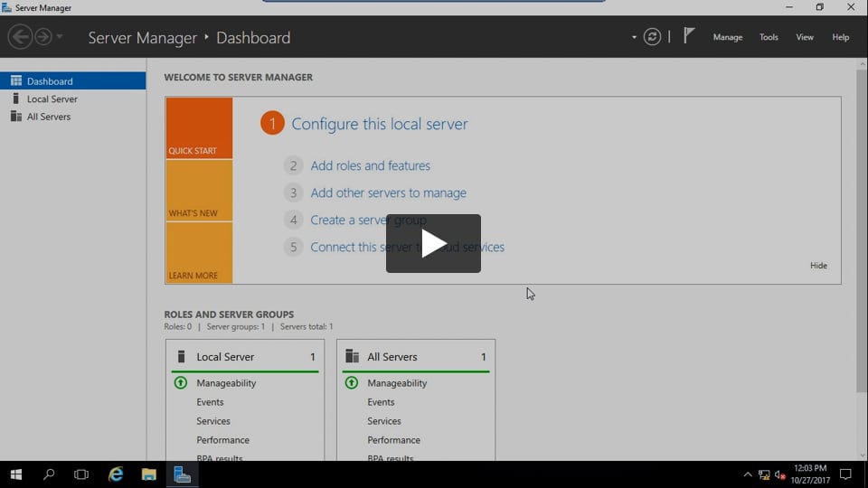Play the video with center play button

433,243
